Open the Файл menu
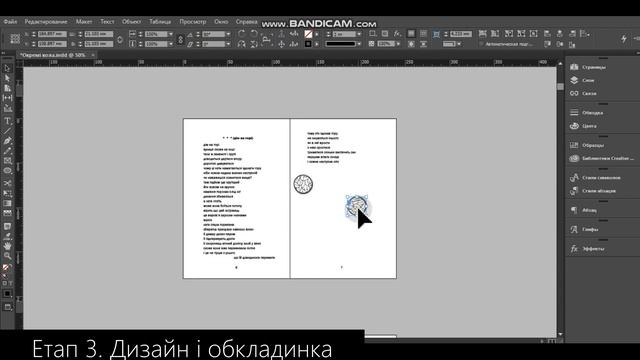 pos(10,22)
